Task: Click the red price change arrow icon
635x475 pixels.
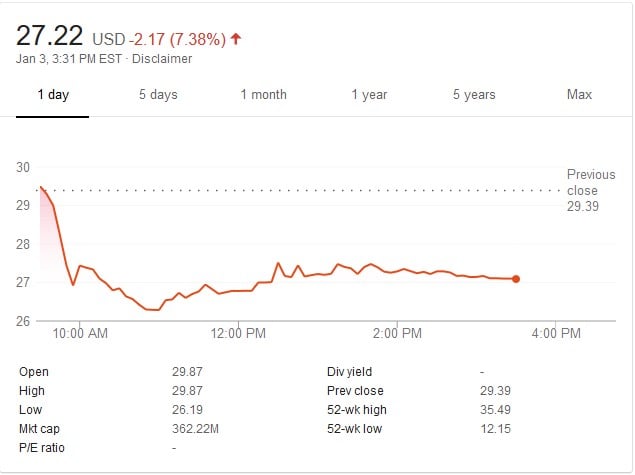Action: click(236, 39)
